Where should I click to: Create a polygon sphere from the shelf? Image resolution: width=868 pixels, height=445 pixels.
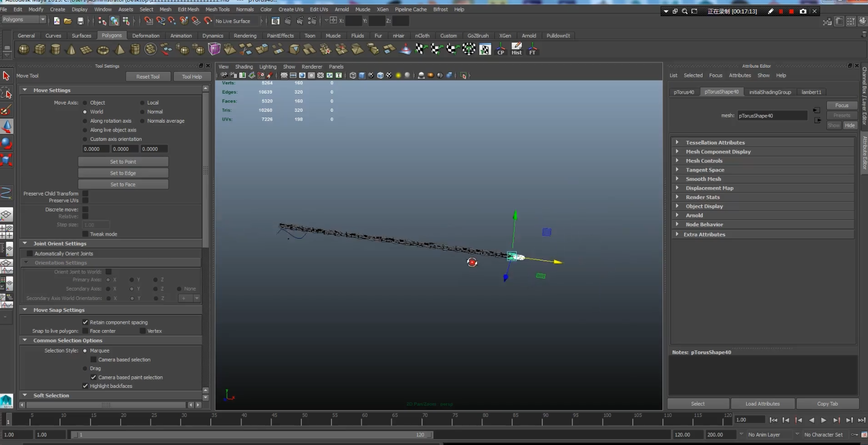coord(24,49)
